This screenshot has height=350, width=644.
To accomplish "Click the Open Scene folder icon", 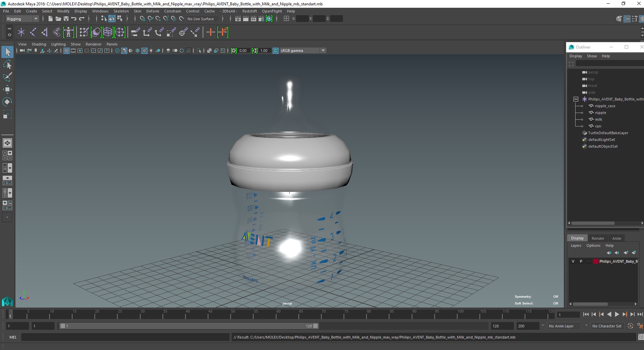I will click(x=58, y=19).
